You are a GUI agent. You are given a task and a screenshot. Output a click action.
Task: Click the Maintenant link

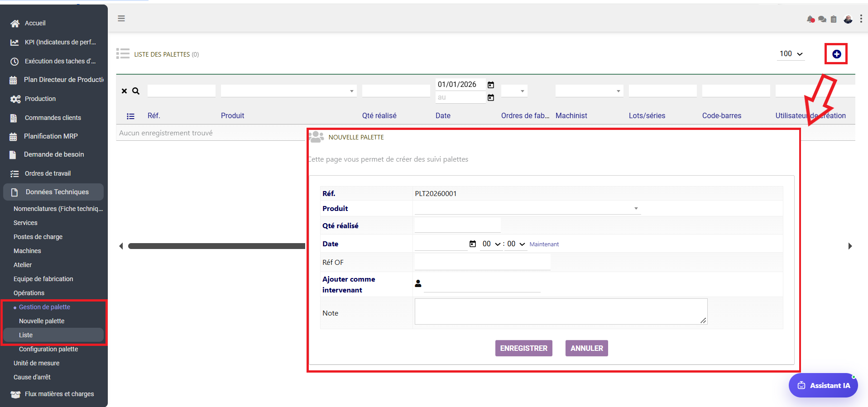[544, 244]
